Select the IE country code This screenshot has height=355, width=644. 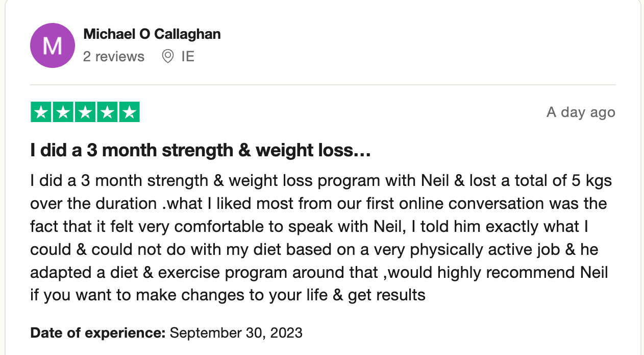click(188, 56)
